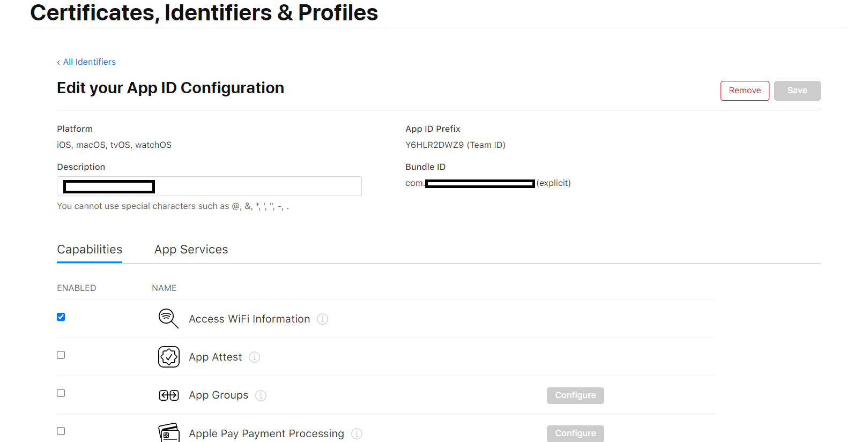Click Configure for Apple Pay Payment Processing
The image size is (868, 442).
click(575, 433)
